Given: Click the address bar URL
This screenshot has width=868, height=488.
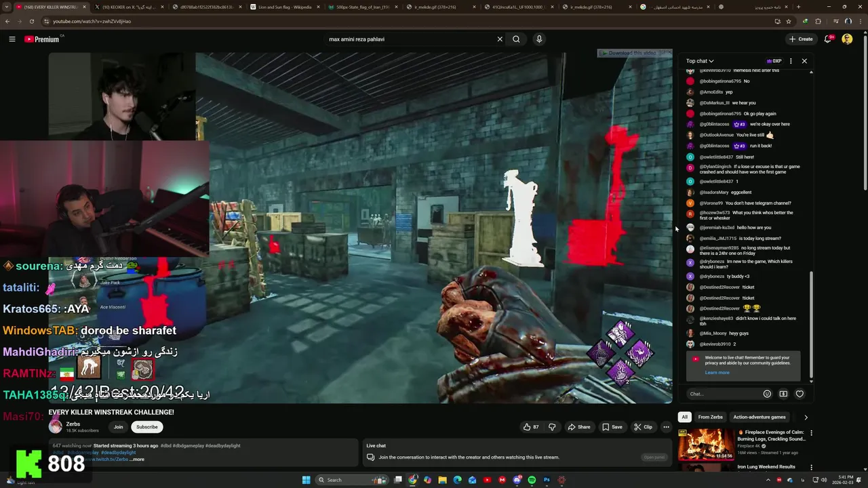Looking at the screenshot, I should (92, 21).
